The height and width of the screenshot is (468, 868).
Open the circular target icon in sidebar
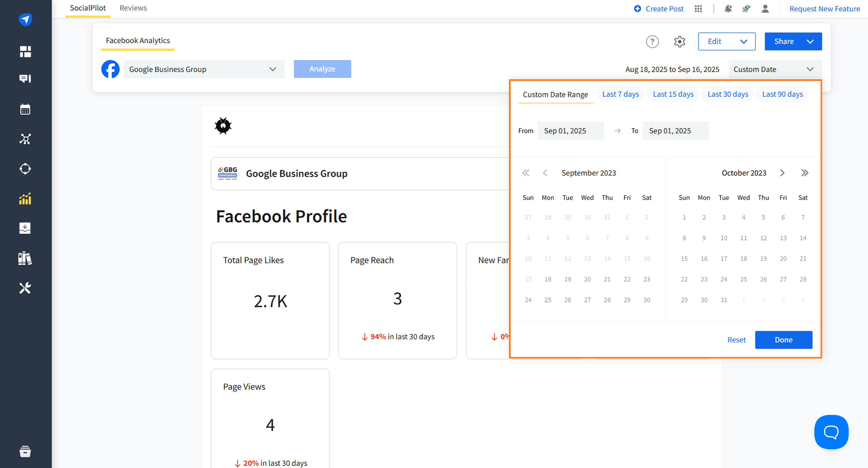pyautogui.click(x=25, y=168)
